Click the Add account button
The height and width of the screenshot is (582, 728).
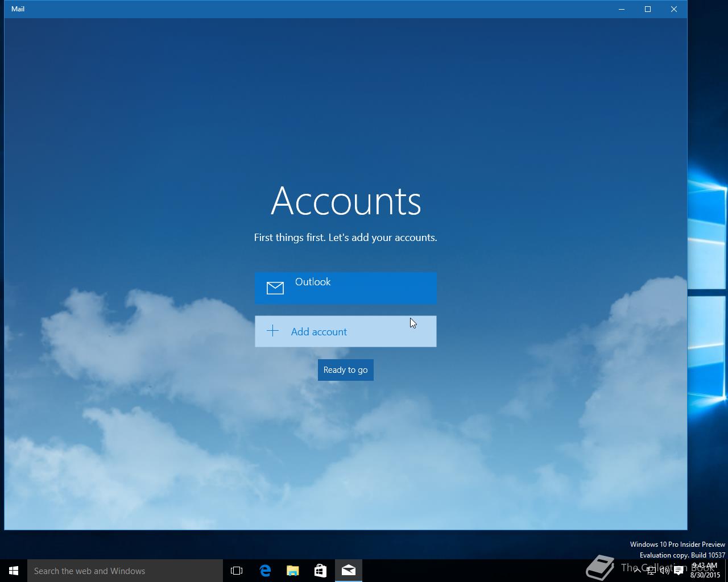coord(345,331)
